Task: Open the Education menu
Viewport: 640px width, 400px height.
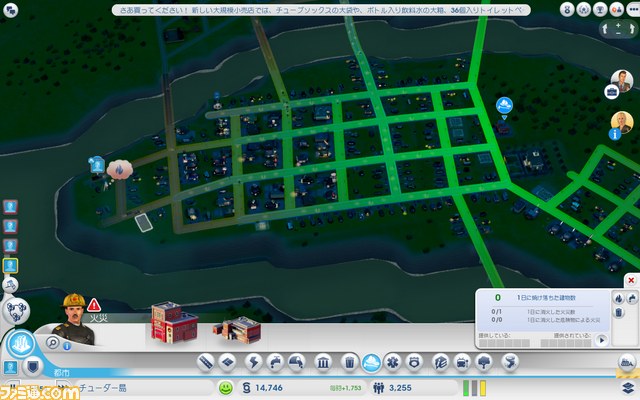Action: (x=440, y=362)
